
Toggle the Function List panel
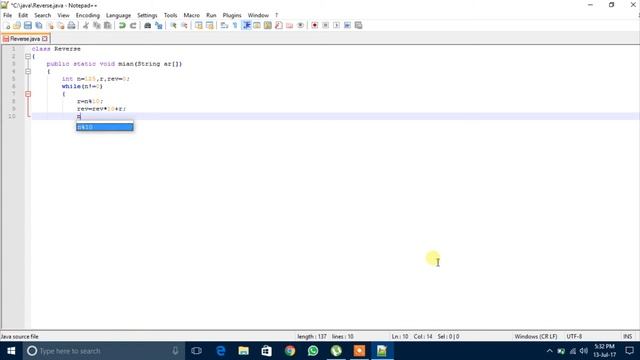[279, 25]
